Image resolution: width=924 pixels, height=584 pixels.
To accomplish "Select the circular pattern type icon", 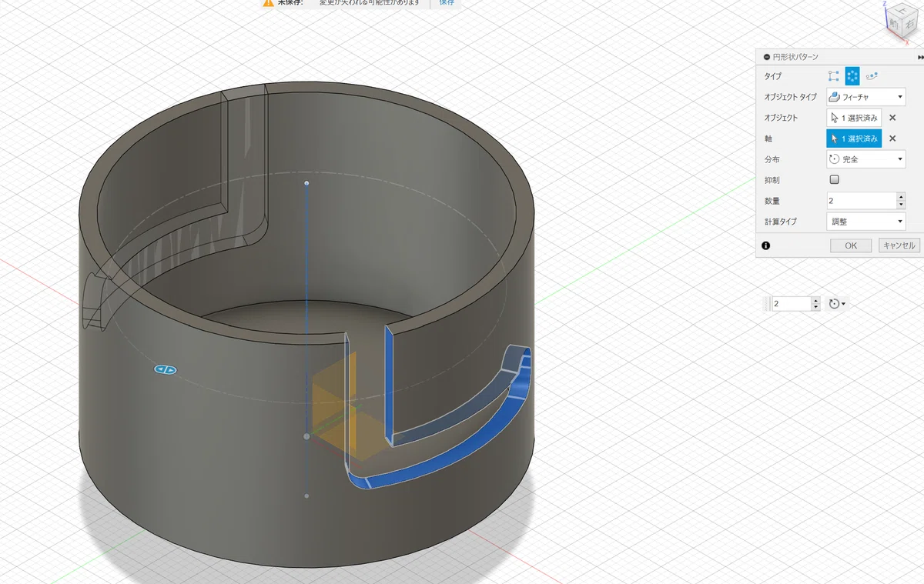I will pyautogui.click(x=852, y=75).
